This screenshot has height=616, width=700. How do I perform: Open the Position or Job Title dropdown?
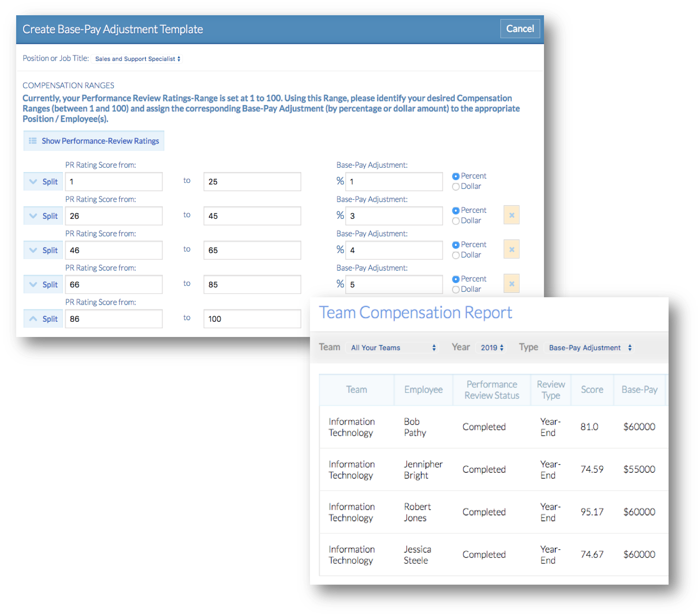(138, 59)
